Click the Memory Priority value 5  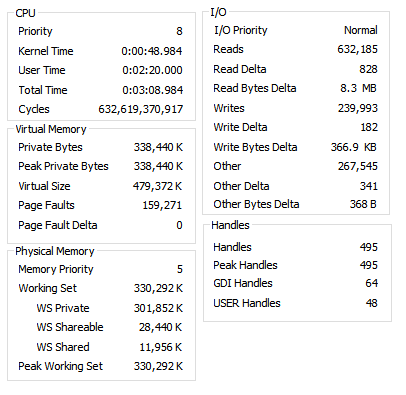[x=180, y=269]
